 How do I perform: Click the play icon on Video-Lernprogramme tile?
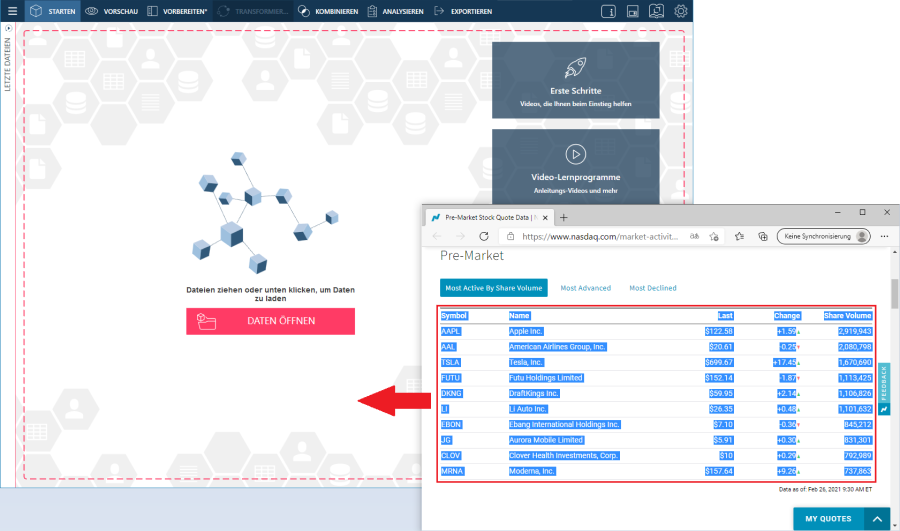[575, 154]
